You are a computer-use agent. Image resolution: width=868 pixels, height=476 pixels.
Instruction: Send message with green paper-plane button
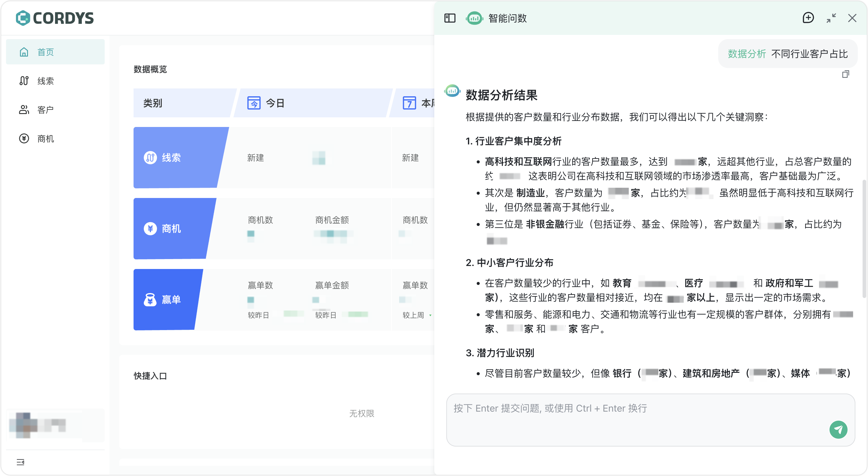point(838,429)
